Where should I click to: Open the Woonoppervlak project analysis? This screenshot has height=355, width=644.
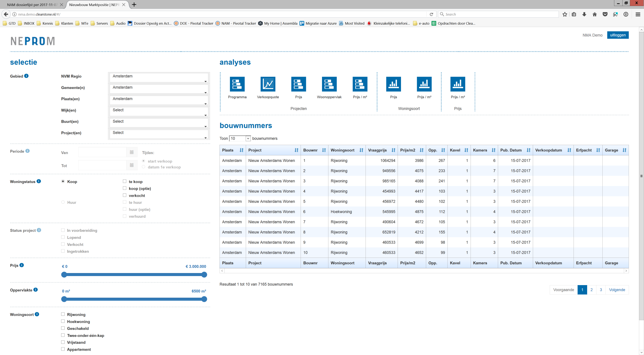pyautogui.click(x=329, y=84)
